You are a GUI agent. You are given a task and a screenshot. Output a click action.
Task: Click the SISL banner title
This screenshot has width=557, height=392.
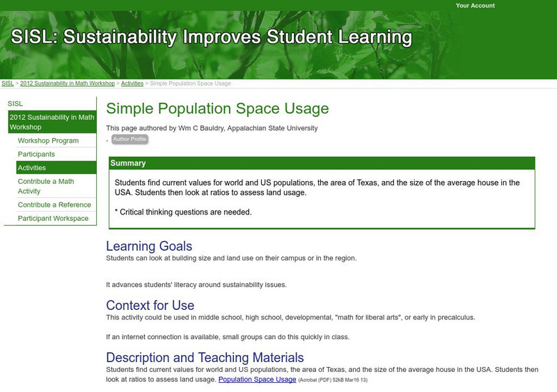tap(212, 37)
